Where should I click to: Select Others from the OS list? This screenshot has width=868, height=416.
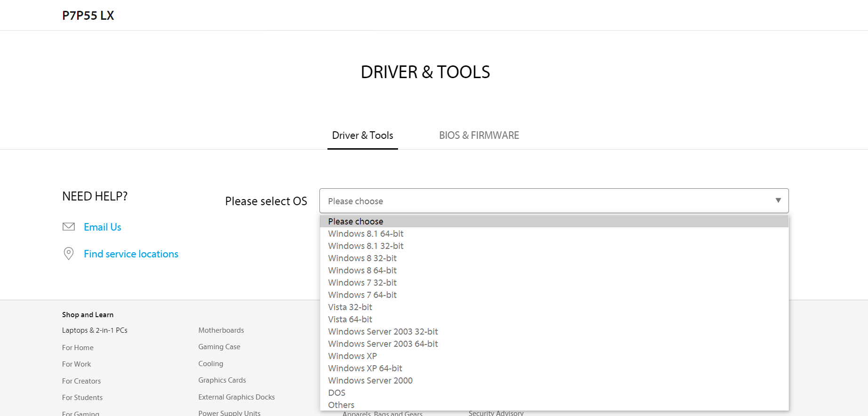click(554, 405)
